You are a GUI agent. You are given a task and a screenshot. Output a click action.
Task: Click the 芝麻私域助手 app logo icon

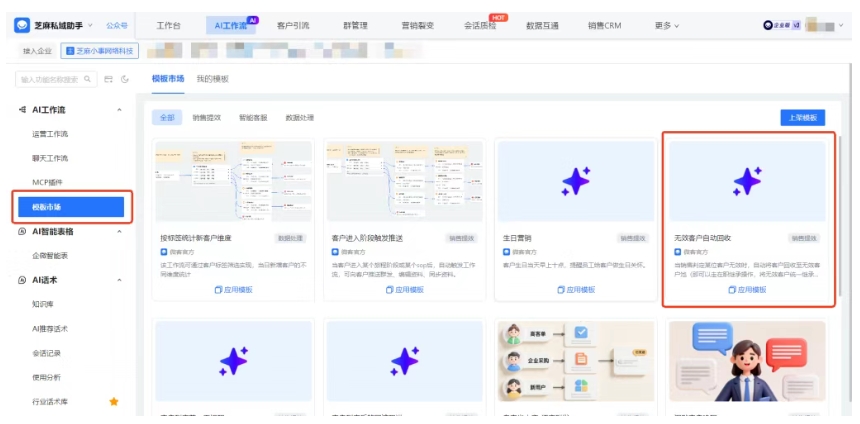tap(22, 25)
